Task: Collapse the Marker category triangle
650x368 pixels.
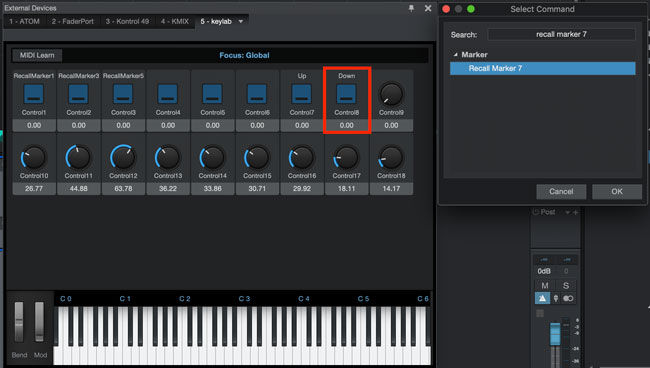Action: pyautogui.click(x=456, y=54)
